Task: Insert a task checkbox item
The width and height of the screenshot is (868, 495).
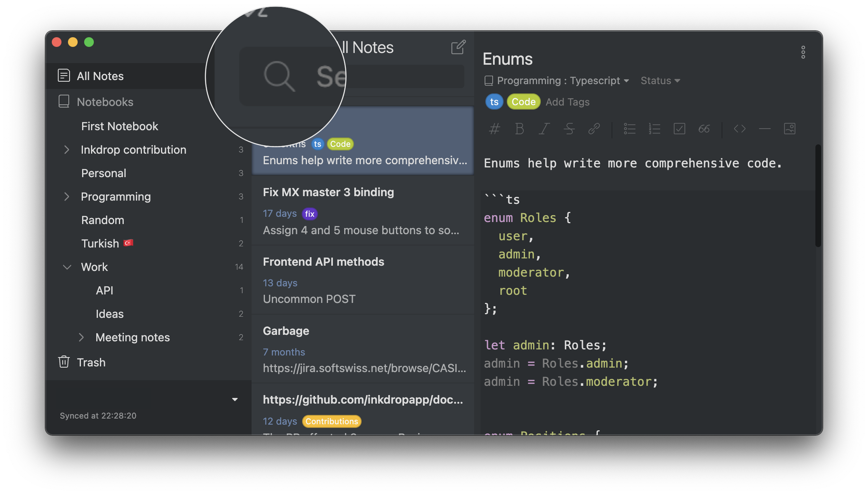Action: (679, 129)
